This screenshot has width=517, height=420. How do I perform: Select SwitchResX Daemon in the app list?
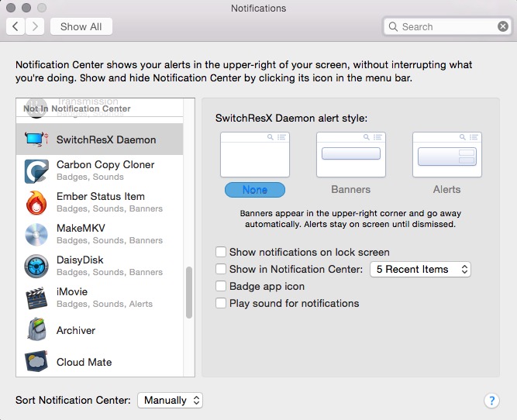pos(99,139)
